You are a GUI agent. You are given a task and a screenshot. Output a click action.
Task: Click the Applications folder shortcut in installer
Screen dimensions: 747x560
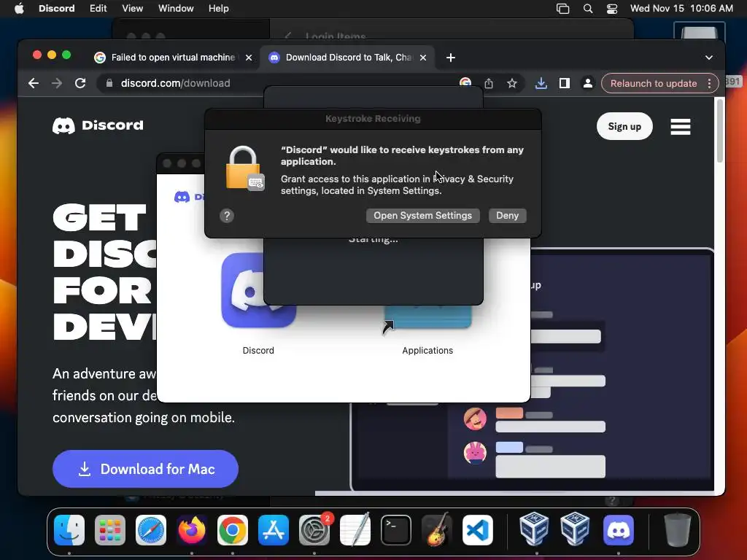(x=427, y=318)
